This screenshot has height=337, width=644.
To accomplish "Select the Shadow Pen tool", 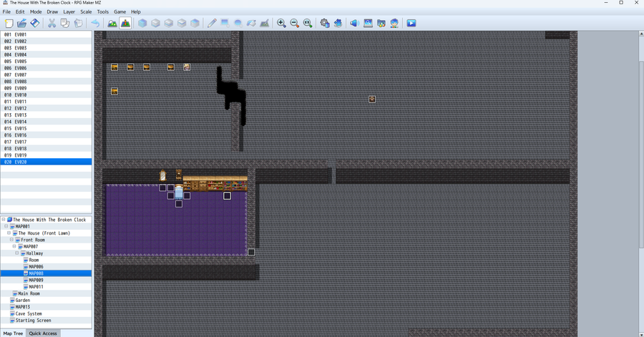I will tap(264, 24).
